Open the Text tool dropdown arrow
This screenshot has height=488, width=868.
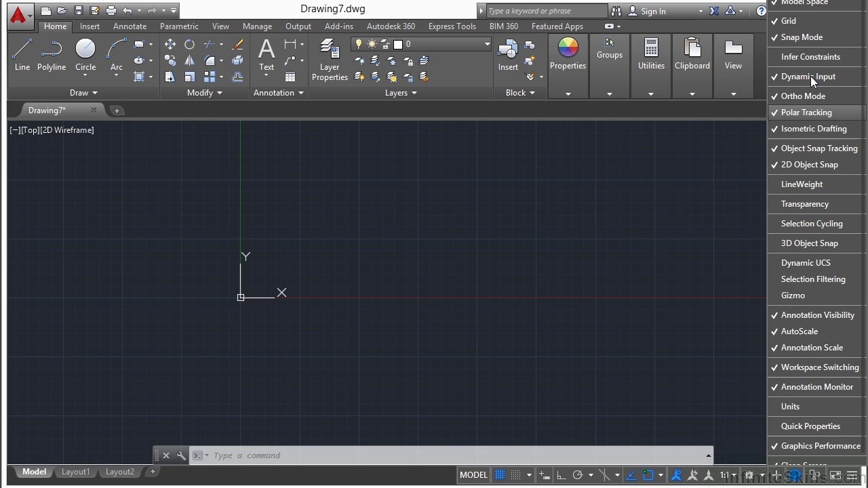pyautogui.click(x=267, y=75)
